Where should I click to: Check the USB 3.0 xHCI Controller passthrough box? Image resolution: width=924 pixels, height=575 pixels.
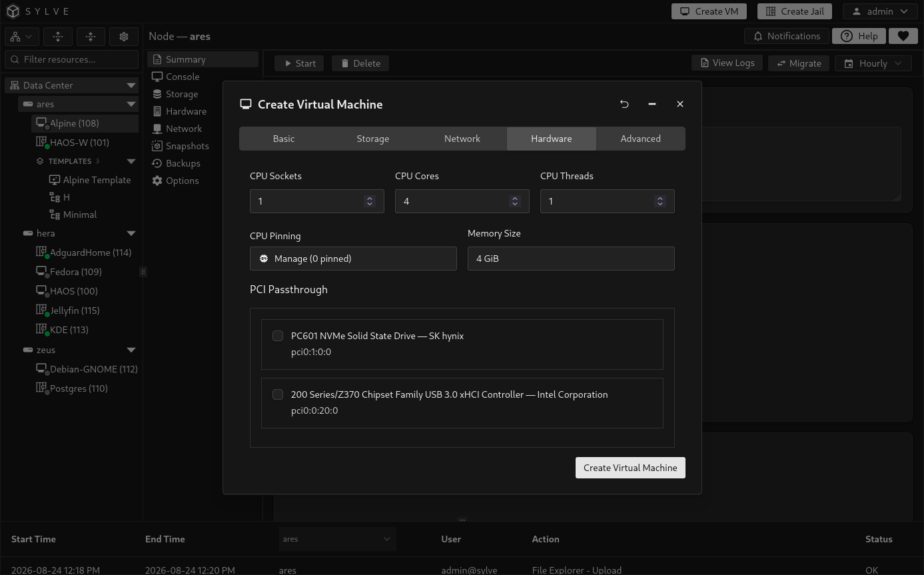tap(278, 394)
